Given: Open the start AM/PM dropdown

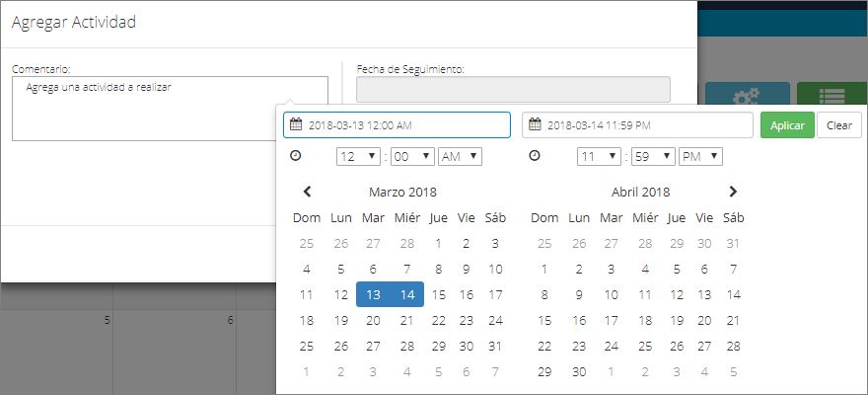Looking at the screenshot, I should click(x=460, y=157).
